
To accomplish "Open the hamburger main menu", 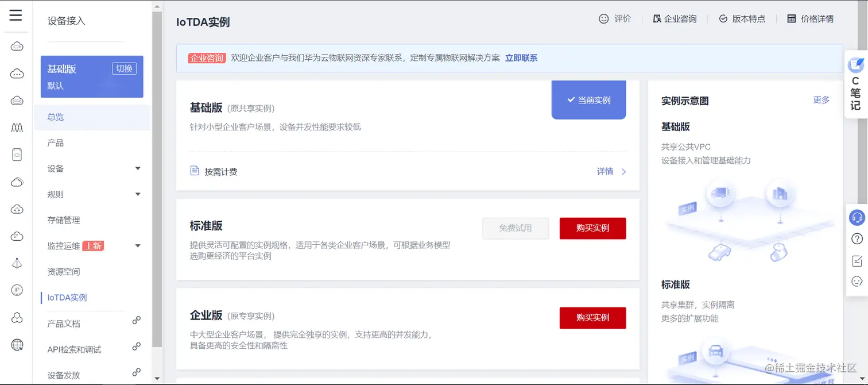I will 15,16.
